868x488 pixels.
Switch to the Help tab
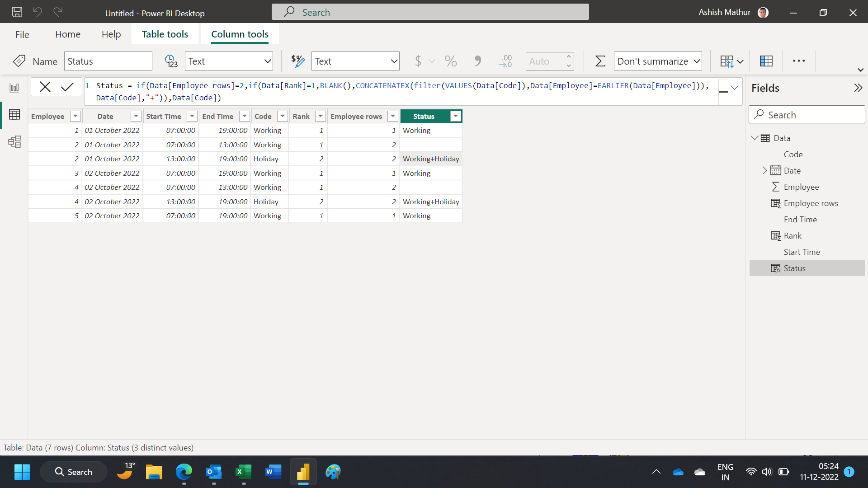111,34
